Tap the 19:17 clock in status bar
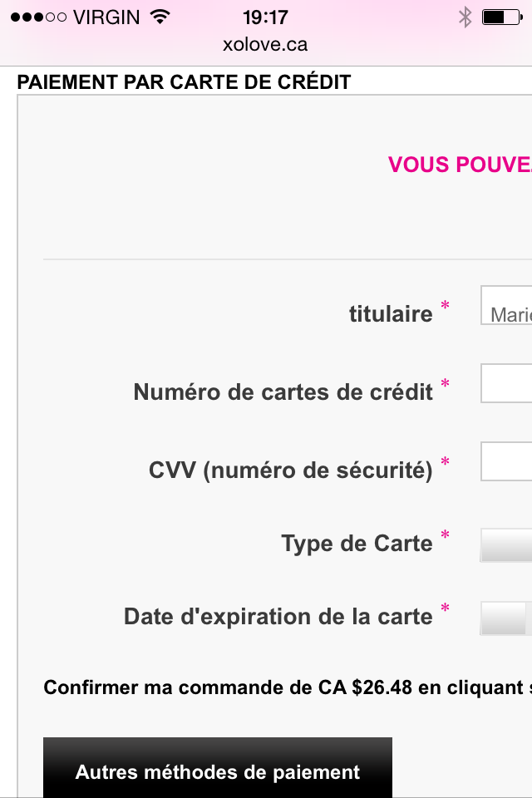The width and height of the screenshot is (532, 798). [265, 17]
